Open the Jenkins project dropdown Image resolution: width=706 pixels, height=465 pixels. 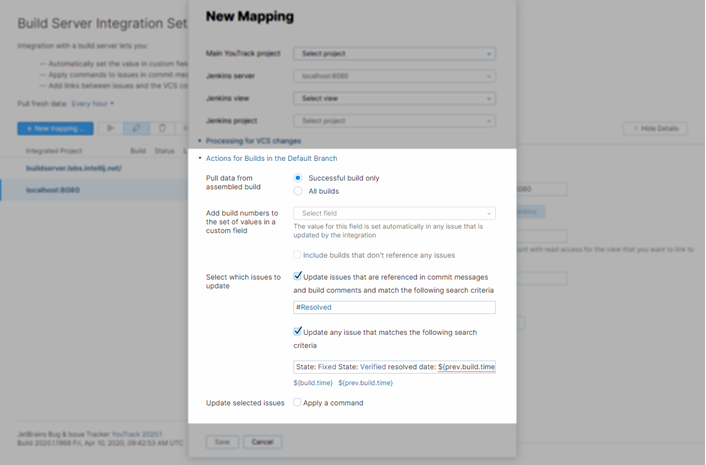(x=394, y=121)
